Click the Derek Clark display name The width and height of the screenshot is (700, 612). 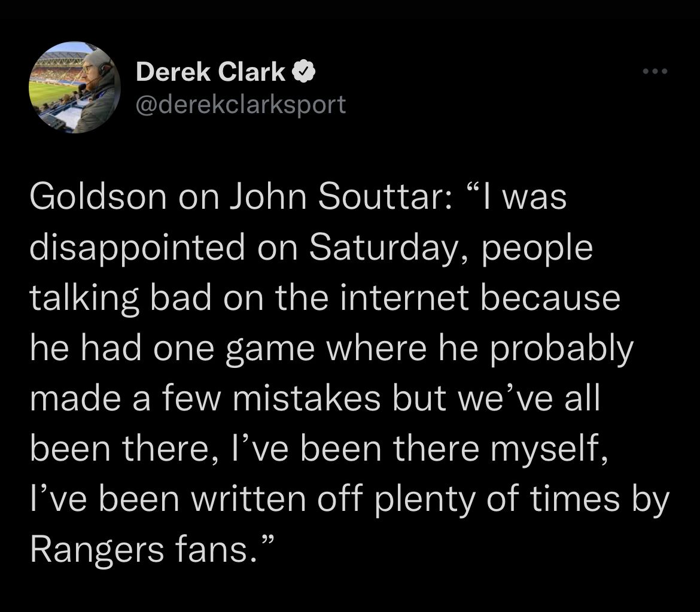pos(210,72)
